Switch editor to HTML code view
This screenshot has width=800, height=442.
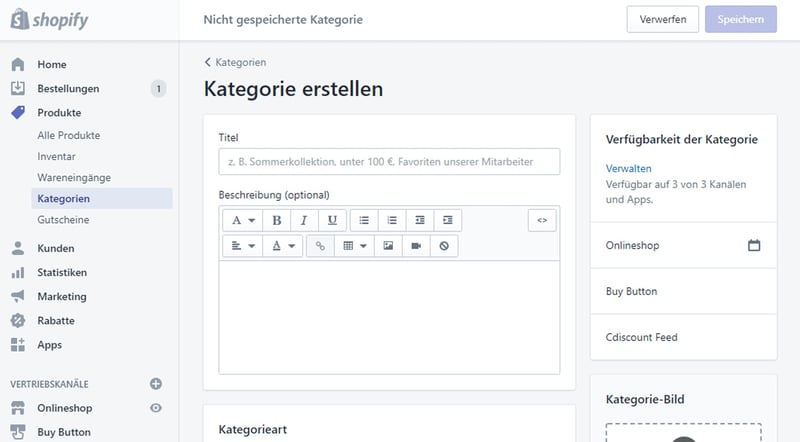541,220
